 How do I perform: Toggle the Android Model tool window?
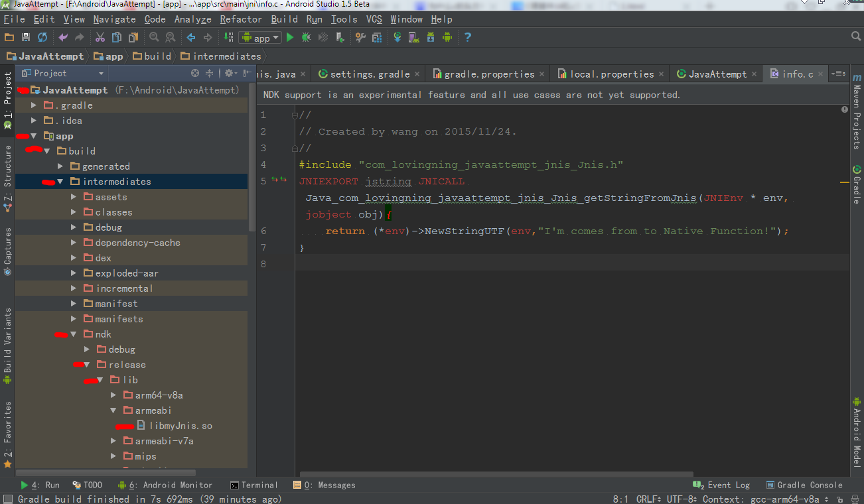pyautogui.click(x=857, y=431)
